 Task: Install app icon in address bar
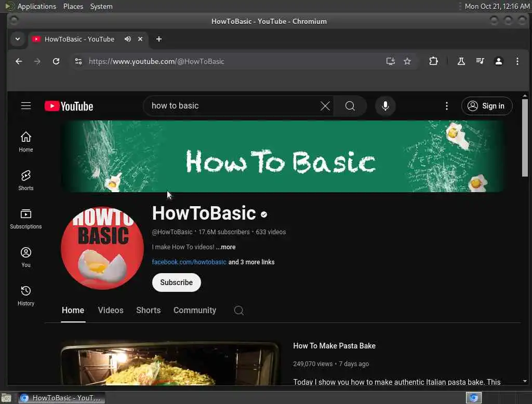pyautogui.click(x=391, y=61)
